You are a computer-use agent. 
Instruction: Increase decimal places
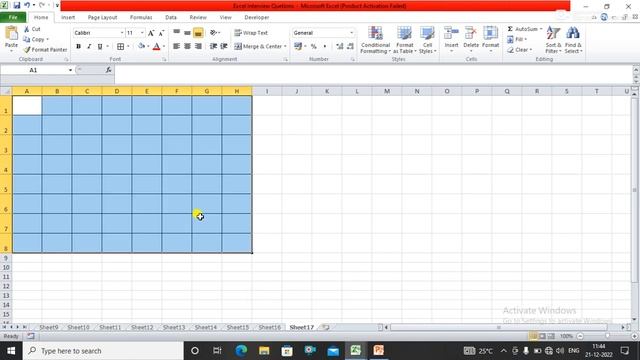click(340, 47)
